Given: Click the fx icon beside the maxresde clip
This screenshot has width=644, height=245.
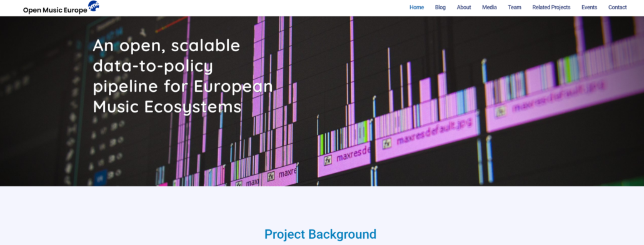Looking at the screenshot, I should [x=328, y=161].
